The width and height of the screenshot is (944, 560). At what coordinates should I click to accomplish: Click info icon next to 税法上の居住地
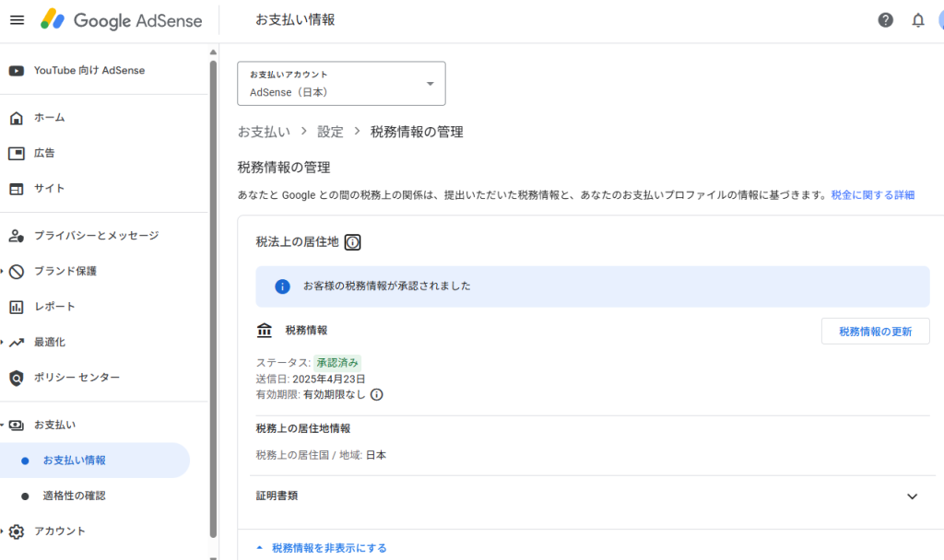click(x=352, y=242)
